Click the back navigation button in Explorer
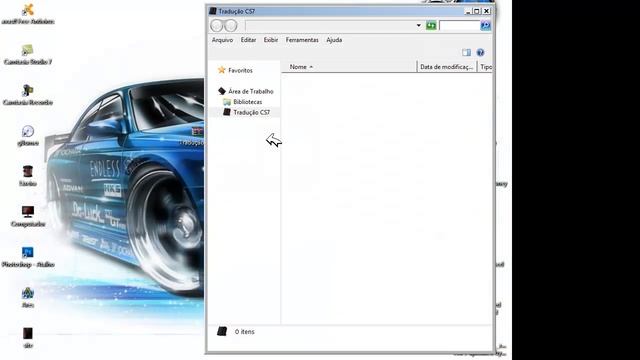 tap(217, 25)
